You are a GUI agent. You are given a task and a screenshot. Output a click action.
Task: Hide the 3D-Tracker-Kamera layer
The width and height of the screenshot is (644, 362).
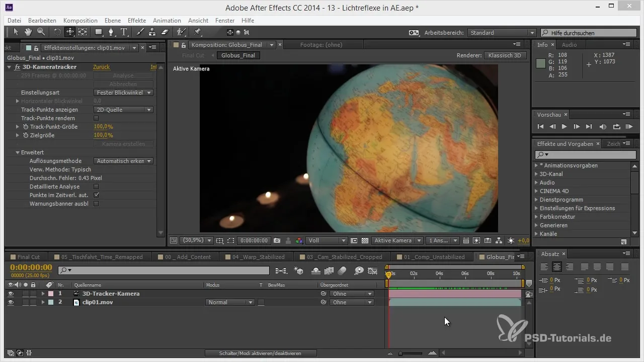[x=11, y=294]
